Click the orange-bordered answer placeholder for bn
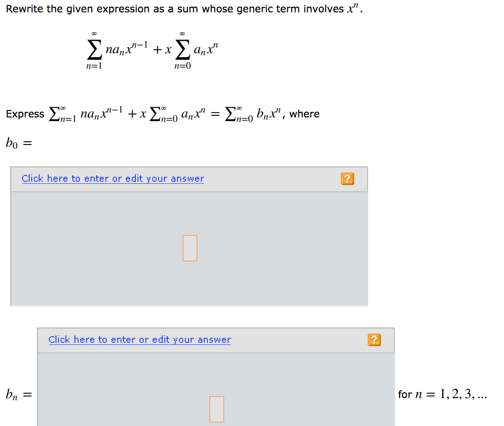Viewport: 504px width, 426px height. 217,409
